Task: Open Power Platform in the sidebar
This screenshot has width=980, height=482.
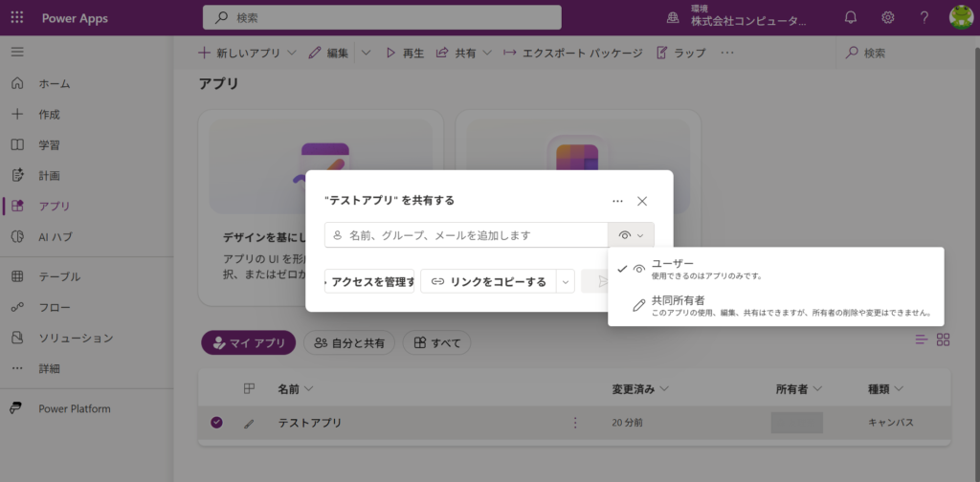Action: (x=60, y=409)
